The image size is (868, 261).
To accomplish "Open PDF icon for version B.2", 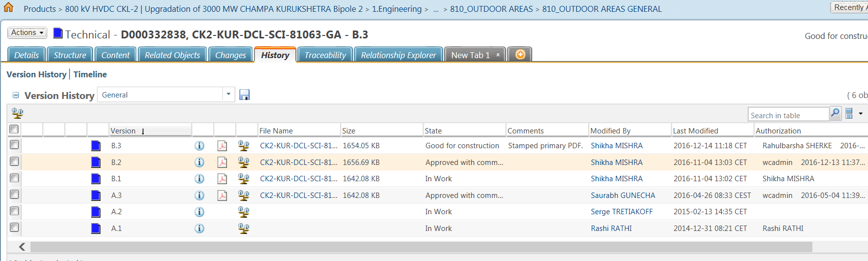I will (x=222, y=163).
